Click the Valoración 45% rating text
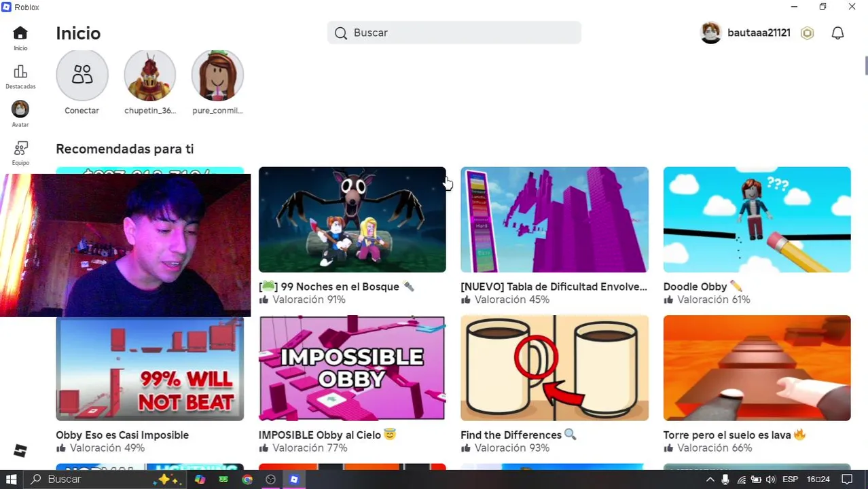This screenshot has height=489, width=868. tap(511, 300)
